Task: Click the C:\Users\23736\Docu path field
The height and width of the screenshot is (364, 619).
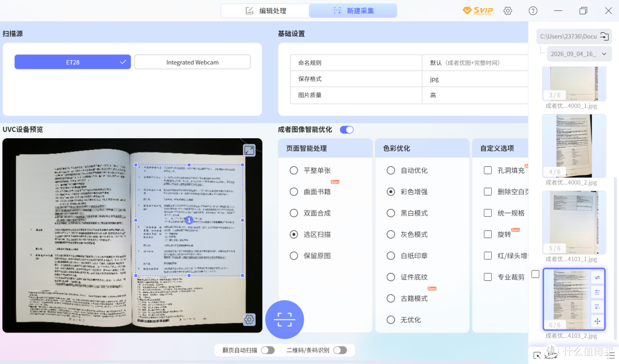Action: click(x=569, y=36)
